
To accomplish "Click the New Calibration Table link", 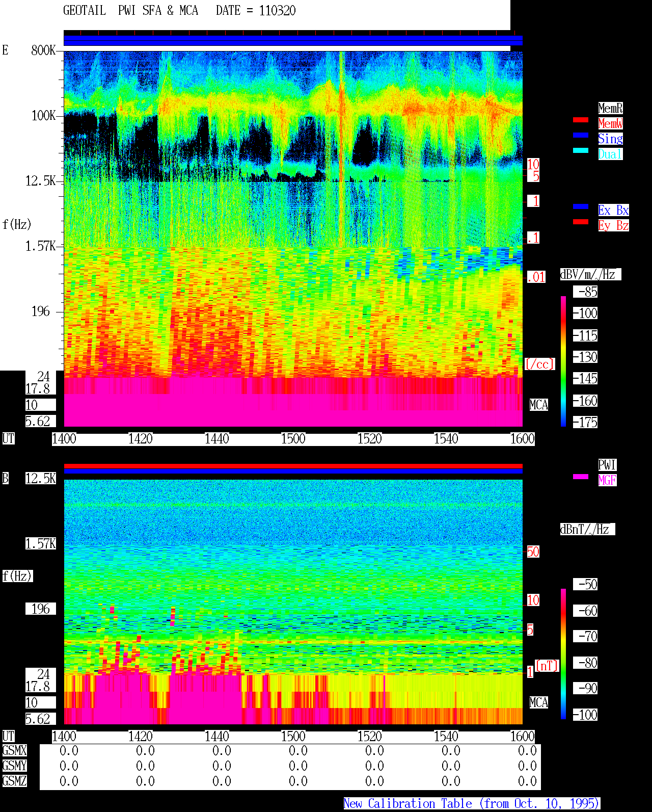I will (471, 803).
